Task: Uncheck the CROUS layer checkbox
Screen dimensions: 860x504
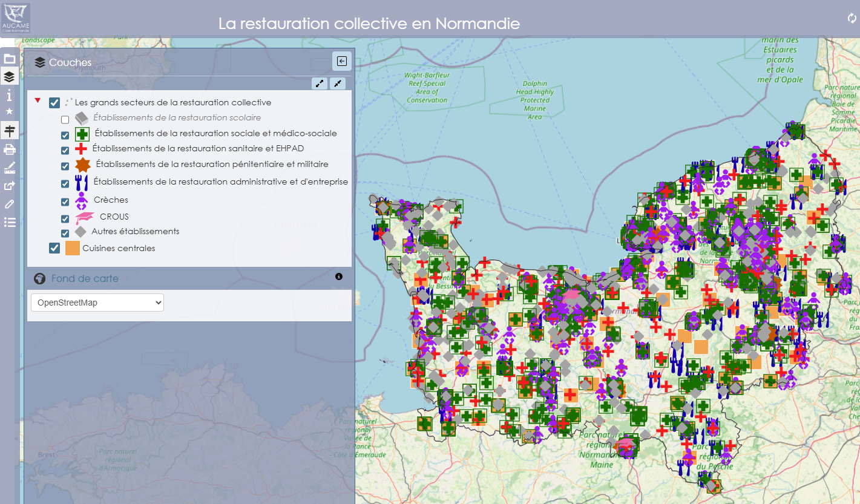Action: [65, 218]
